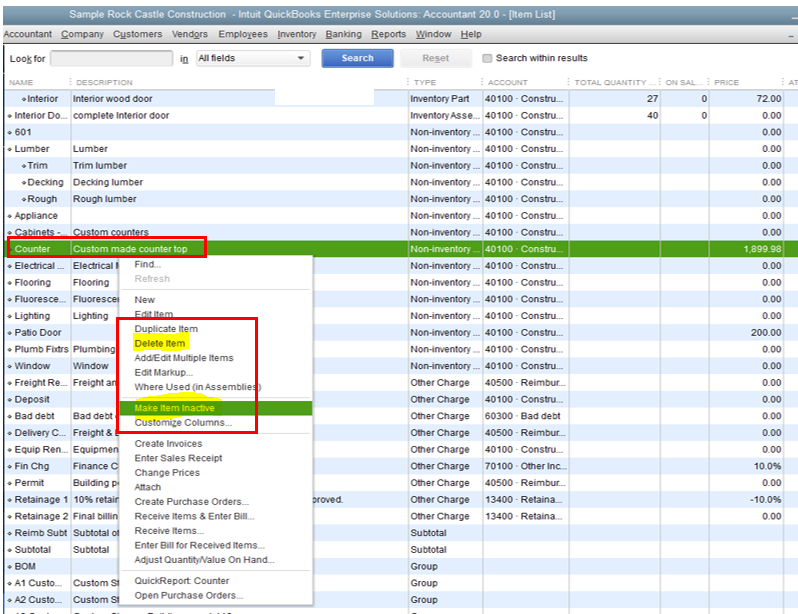Select the Interior Do... assembly item row
This screenshot has width=798, height=614.
click(401, 116)
